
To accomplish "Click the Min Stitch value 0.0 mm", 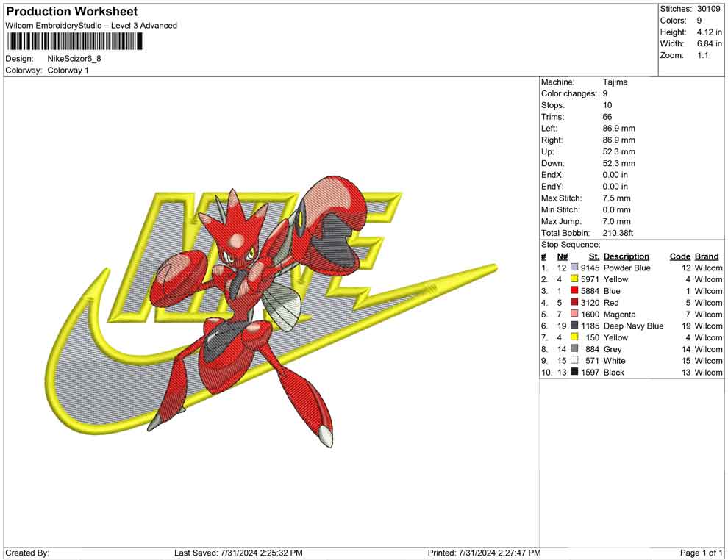I will pos(616,209).
